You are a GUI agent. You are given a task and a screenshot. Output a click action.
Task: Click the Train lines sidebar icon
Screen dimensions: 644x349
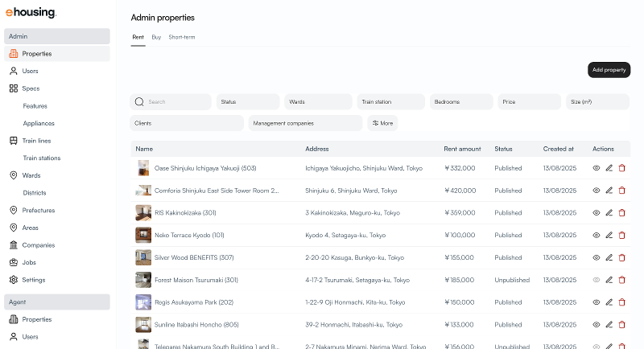[14, 141]
